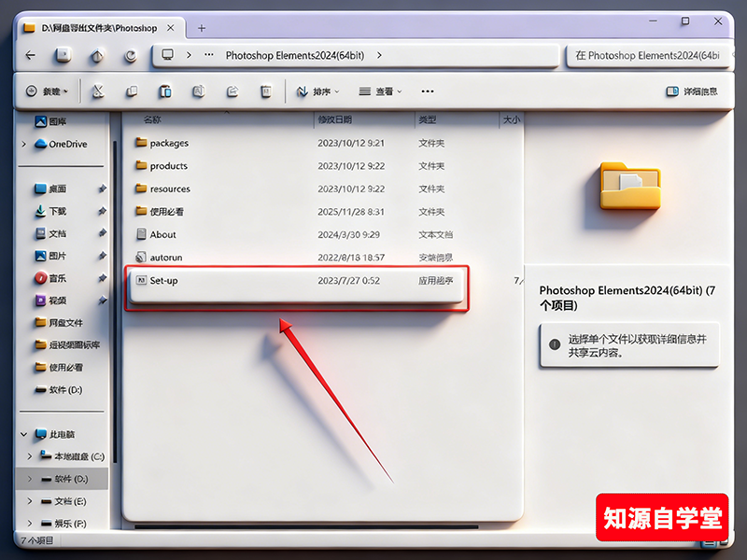Select the packages folder
The width and height of the screenshot is (747, 560).
point(169,143)
